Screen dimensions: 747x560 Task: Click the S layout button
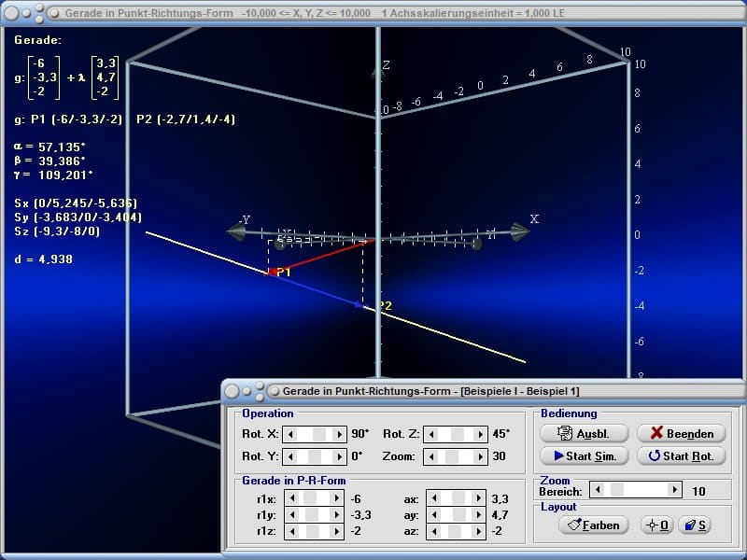click(x=695, y=525)
